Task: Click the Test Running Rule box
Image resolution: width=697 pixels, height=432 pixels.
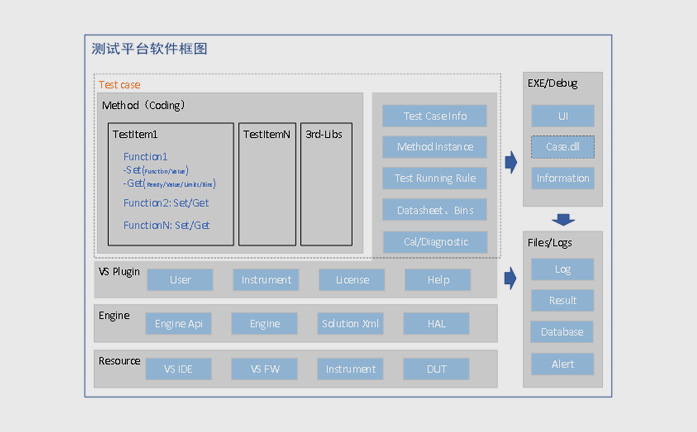Action: [x=434, y=178]
